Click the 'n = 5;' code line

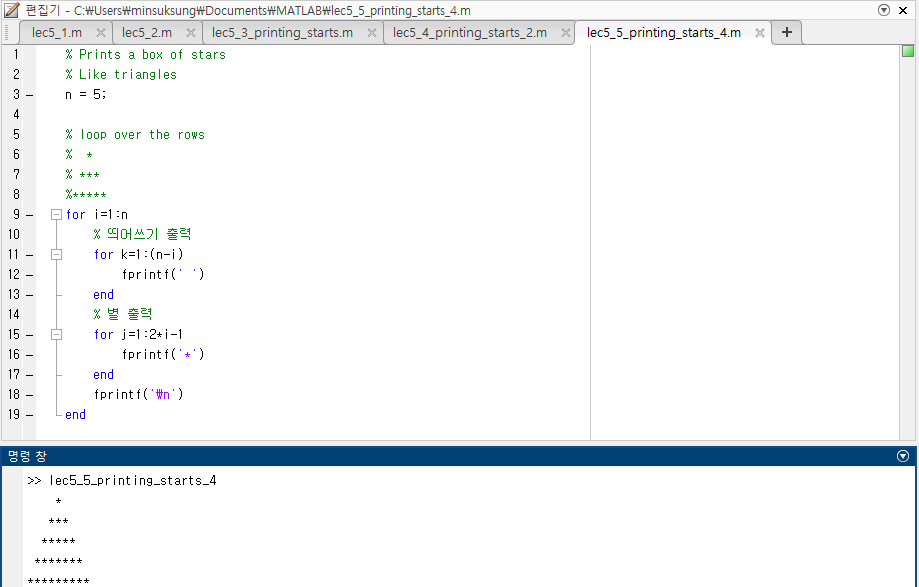(x=86, y=94)
